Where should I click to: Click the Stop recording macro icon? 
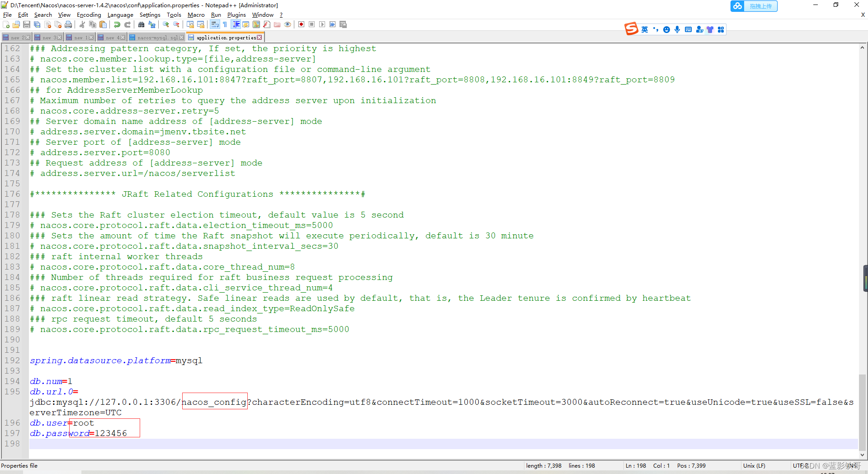click(312, 24)
